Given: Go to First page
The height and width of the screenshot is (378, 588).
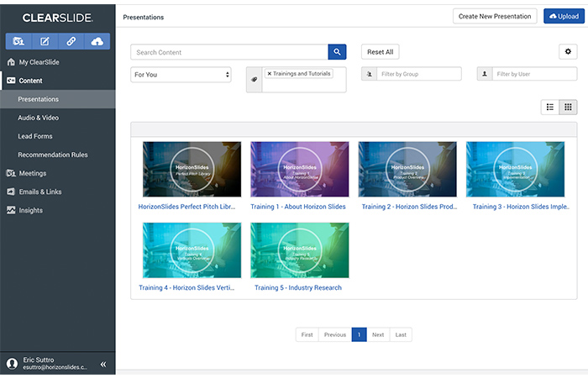Looking at the screenshot, I should 307,335.
